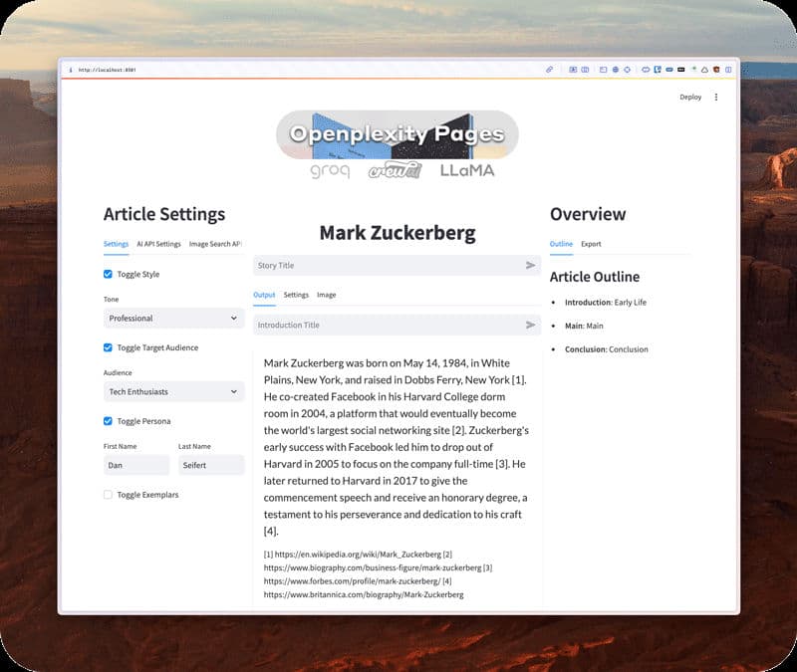Click the send arrow in Story Title field
The height and width of the screenshot is (672, 797).
pos(530,266)
